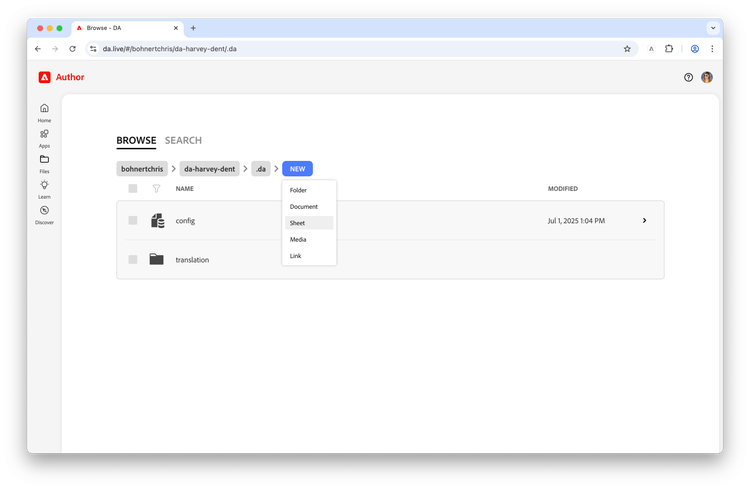Open Chrome three-dot menu

pyautogui.click(x=712, y=49)
